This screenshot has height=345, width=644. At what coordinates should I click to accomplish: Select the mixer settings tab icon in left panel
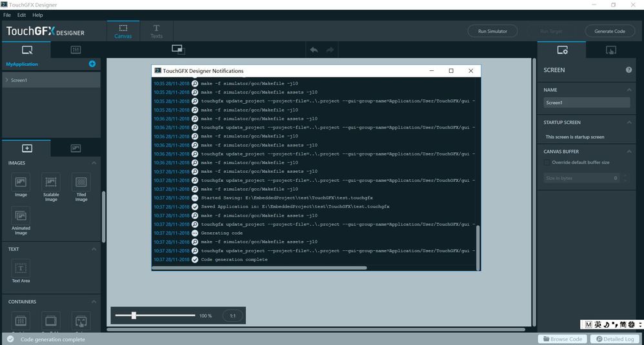pyautogui.click(x=75, y=50)
